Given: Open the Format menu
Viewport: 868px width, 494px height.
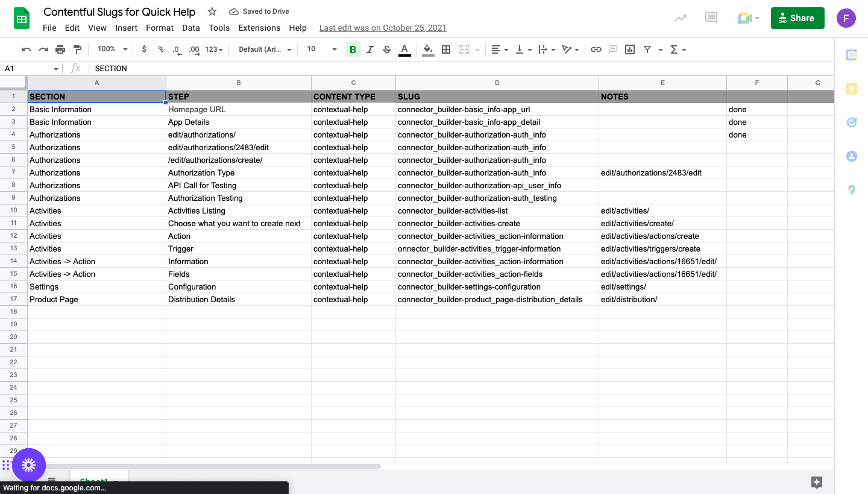Looking at the screenshot, I should coord(160,28).
